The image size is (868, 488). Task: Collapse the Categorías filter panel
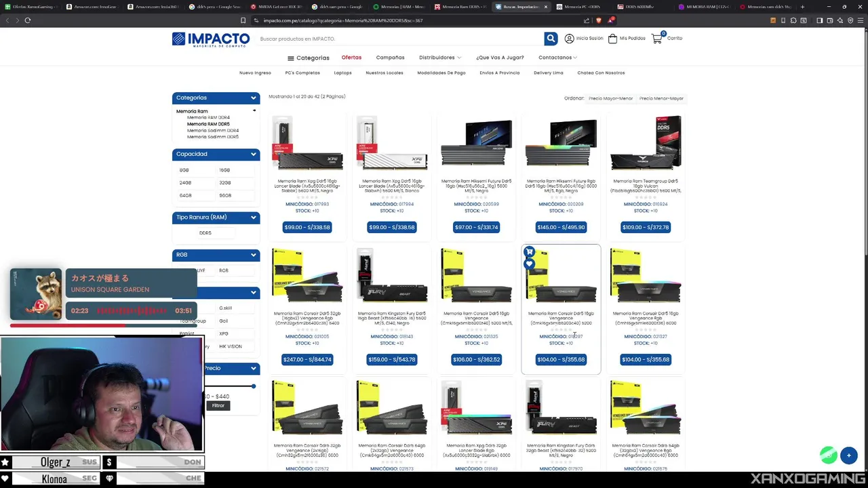pos(253,98)
